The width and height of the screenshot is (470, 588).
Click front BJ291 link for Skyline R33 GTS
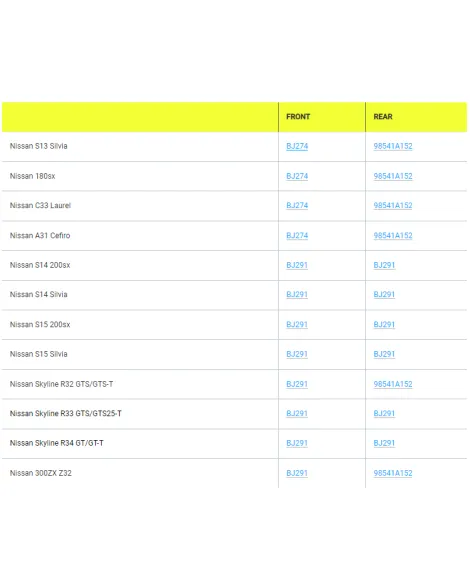pos(297,413)
